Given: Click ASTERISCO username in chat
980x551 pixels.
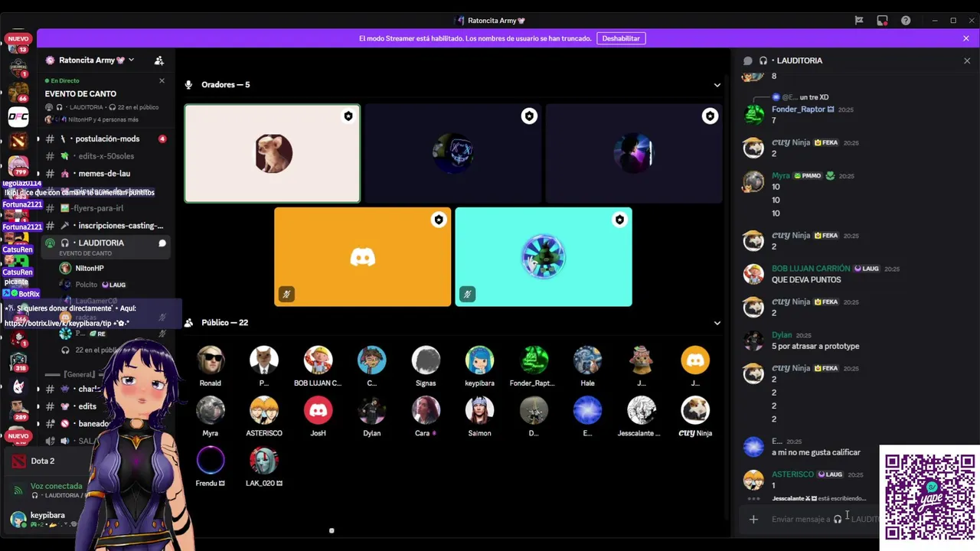Looking at the screenshot, I should click(x=792, y=474).
